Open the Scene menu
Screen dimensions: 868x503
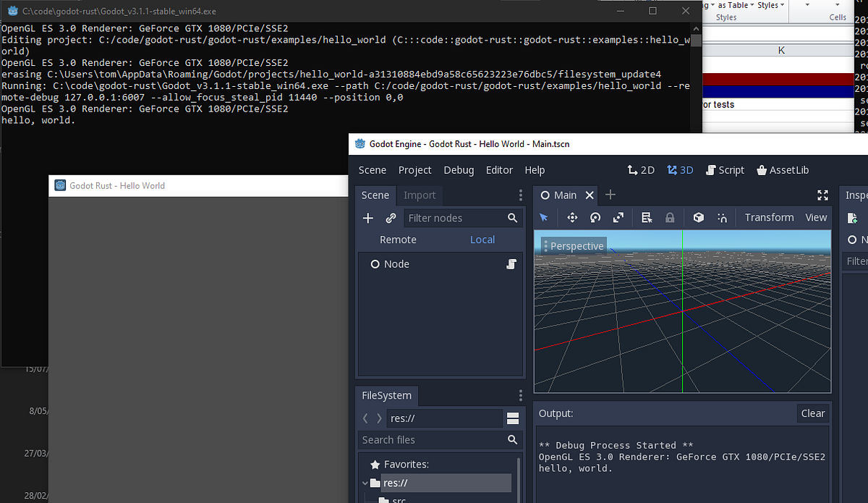pyautogui.click(x=373, y=170)
